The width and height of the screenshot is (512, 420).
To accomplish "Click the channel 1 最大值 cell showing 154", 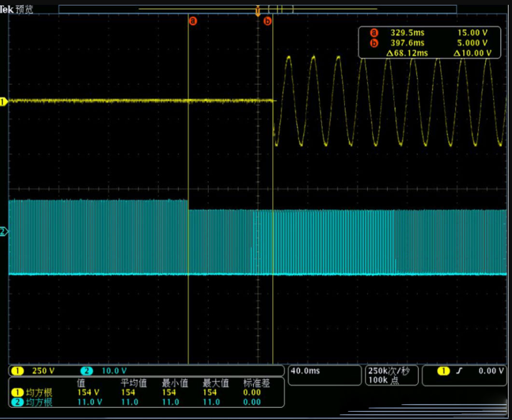I will 209,392.
